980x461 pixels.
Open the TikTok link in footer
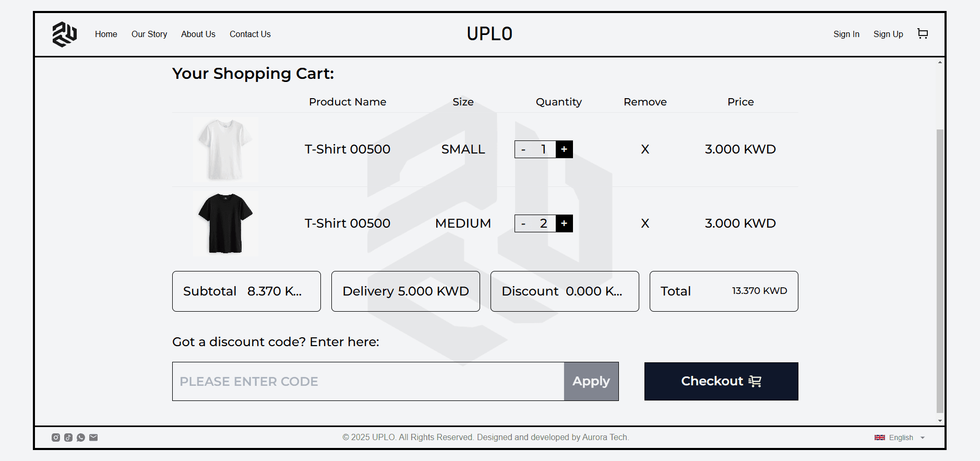68,438
